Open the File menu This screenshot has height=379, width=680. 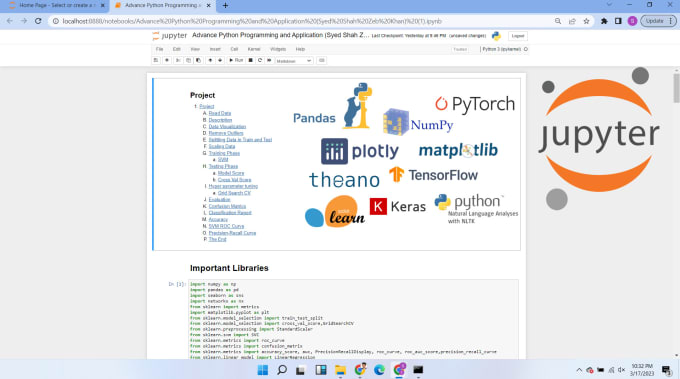coord(160,49)
